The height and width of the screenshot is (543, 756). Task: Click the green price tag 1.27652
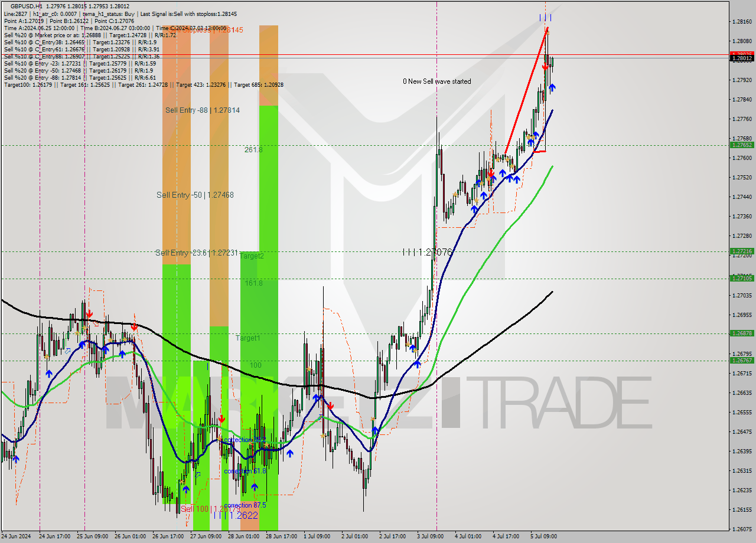[742, 145]
